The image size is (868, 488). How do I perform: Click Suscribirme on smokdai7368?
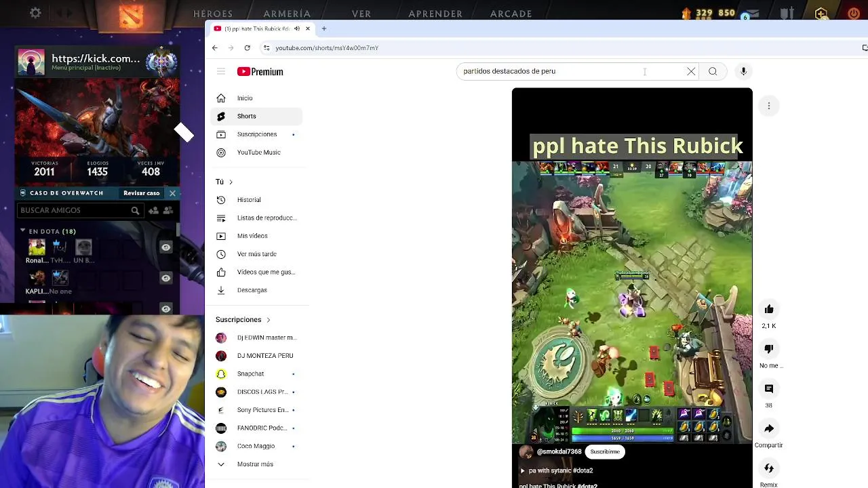click(605, 451)
